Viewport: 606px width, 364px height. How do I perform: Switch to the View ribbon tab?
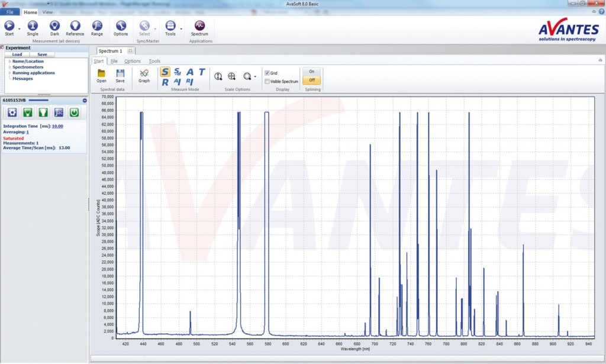(x=47, y=12)
